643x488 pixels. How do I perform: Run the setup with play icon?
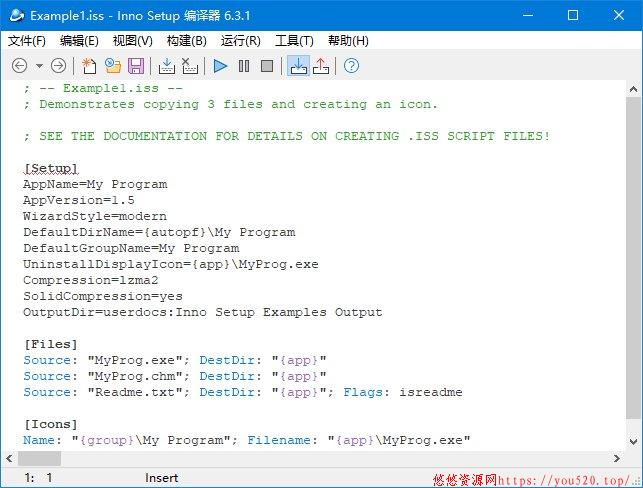pos(220,66)
